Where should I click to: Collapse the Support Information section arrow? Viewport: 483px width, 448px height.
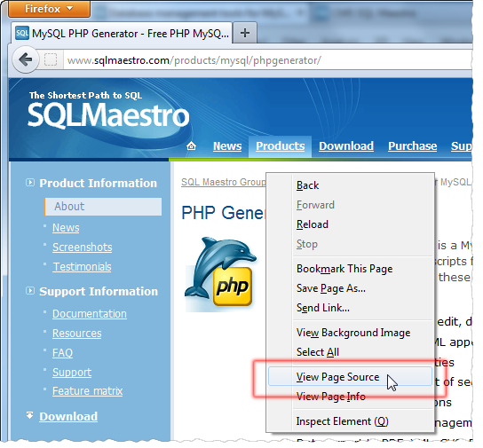[x=30, y=291]
